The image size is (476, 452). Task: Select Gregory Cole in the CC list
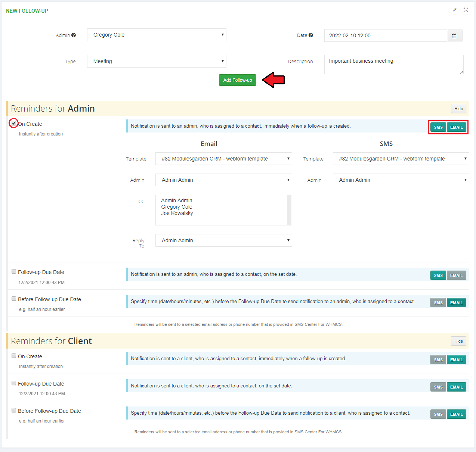pos(177,207)
